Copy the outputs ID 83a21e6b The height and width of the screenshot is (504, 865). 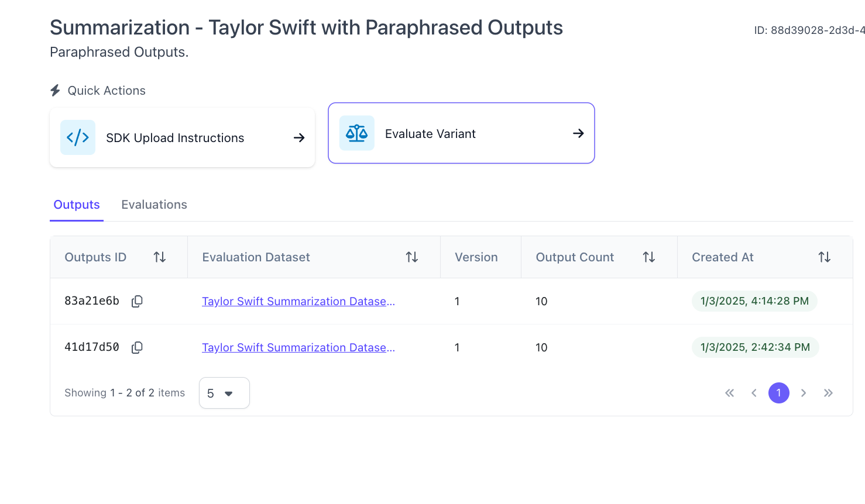tap(137, 301)
